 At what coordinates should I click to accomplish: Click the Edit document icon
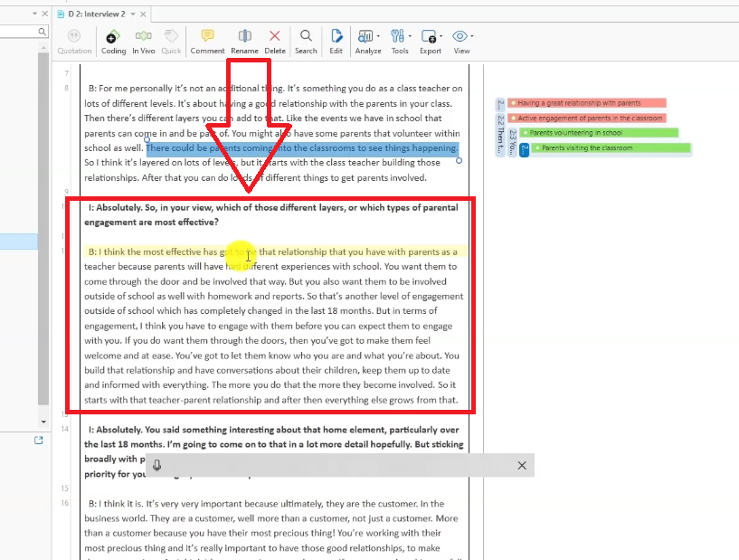point(336,37)
